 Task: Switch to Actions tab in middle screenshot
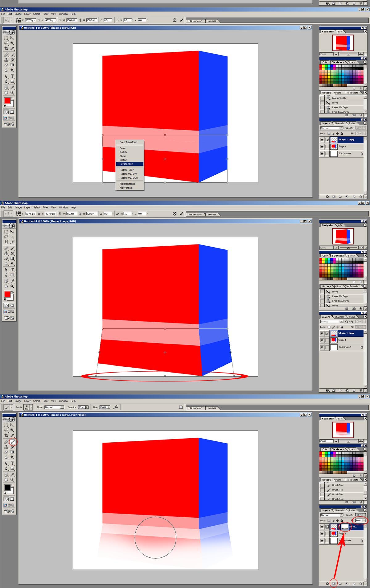[337, 286]
